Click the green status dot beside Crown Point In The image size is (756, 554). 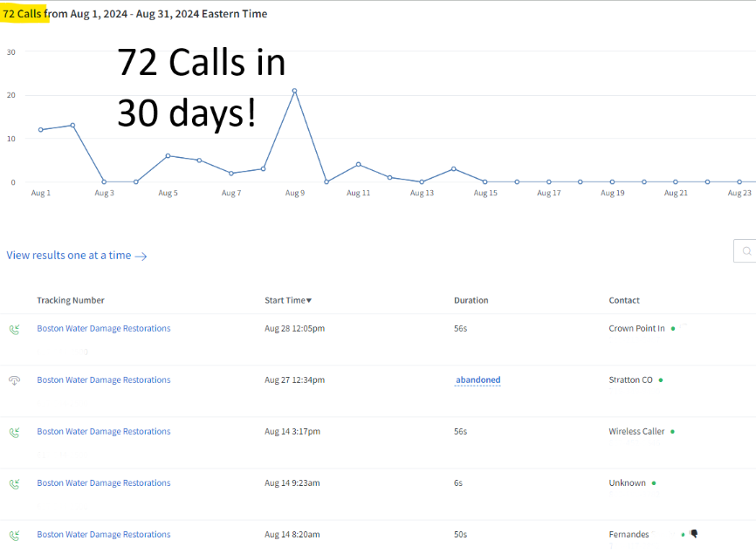coord(673,329)
